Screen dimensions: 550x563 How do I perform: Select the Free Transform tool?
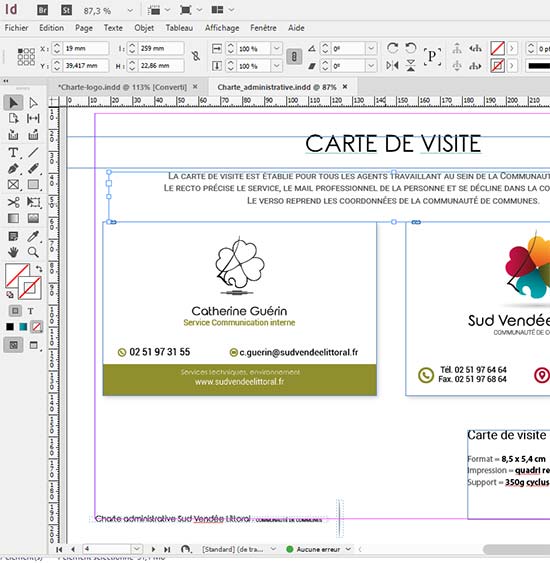pos(33,202)
